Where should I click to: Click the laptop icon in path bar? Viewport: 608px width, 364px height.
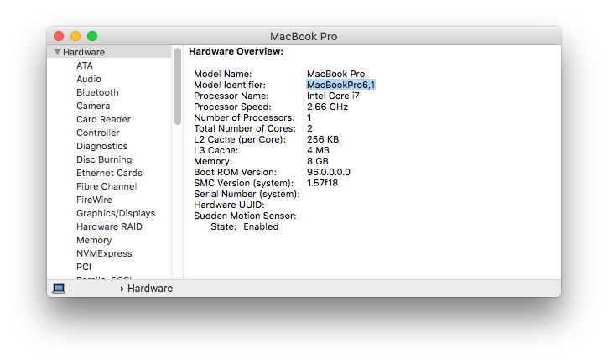pyautogui.click(x=59, y=289)
